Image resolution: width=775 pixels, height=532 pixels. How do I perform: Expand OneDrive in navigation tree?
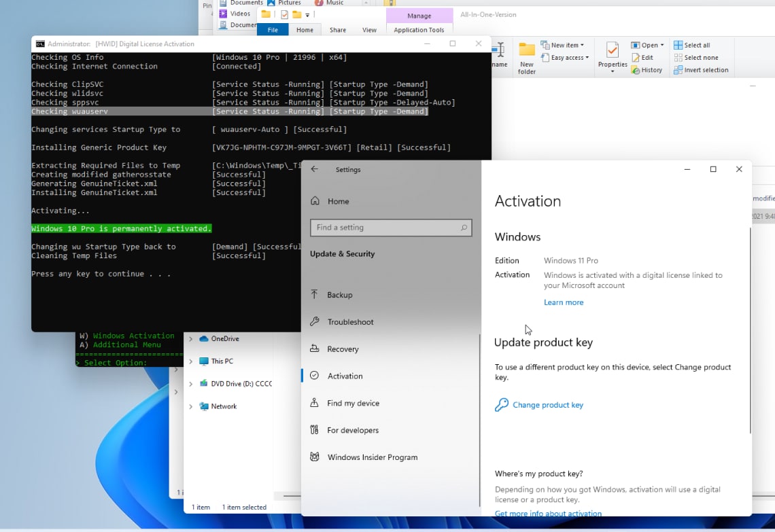click(x=191, y=339)
